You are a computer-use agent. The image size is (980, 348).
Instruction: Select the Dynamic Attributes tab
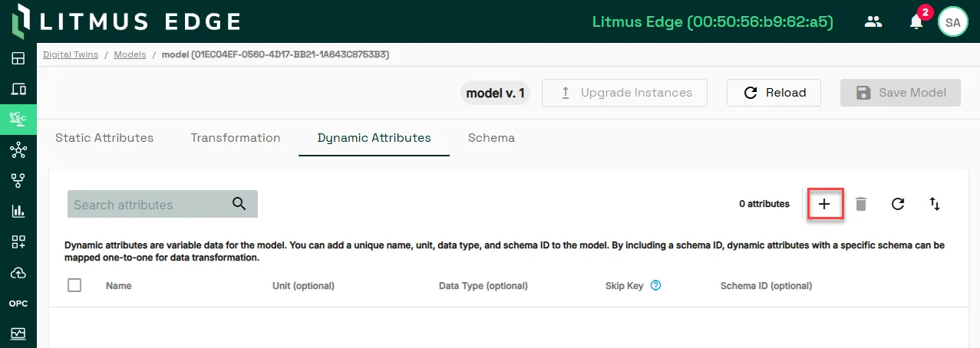click(x=375, y=138)
